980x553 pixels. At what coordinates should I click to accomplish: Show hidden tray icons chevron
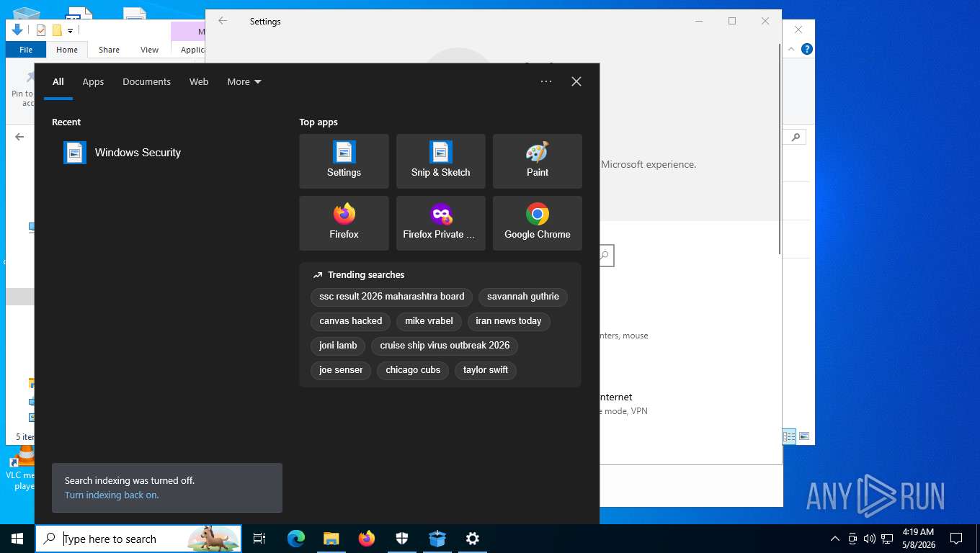[835, 539]
